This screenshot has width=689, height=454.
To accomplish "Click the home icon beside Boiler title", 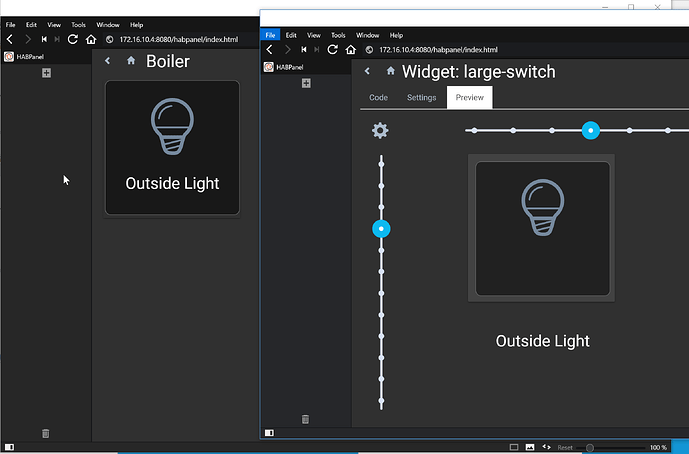I will pyautogui.click(x=131, y=61).
